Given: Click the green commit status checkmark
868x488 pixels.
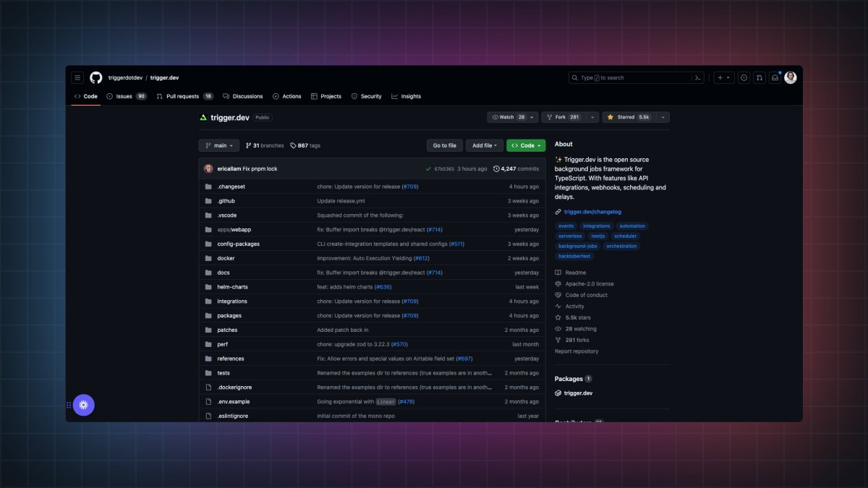Looking at the screenshot, I should click(x=428, y=168).
